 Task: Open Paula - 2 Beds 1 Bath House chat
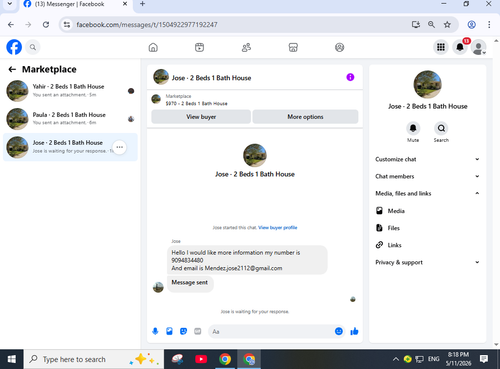click(70, 119)
